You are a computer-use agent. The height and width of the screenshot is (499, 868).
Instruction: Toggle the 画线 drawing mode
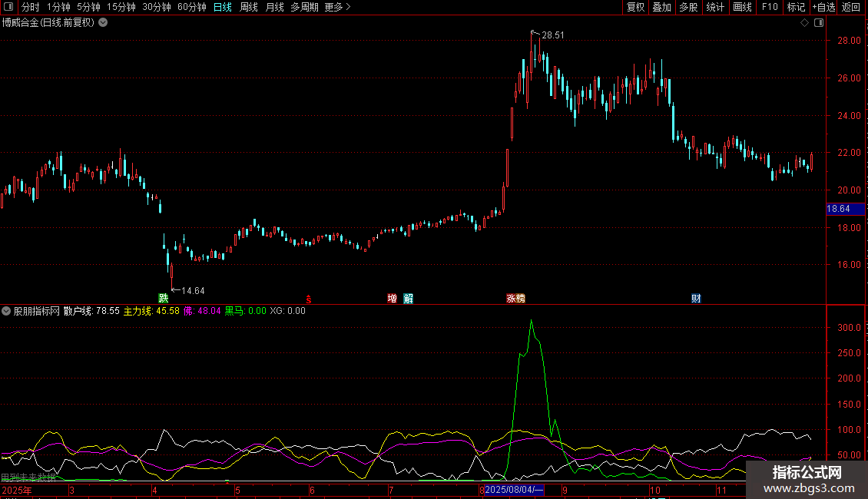click(742, 7)
